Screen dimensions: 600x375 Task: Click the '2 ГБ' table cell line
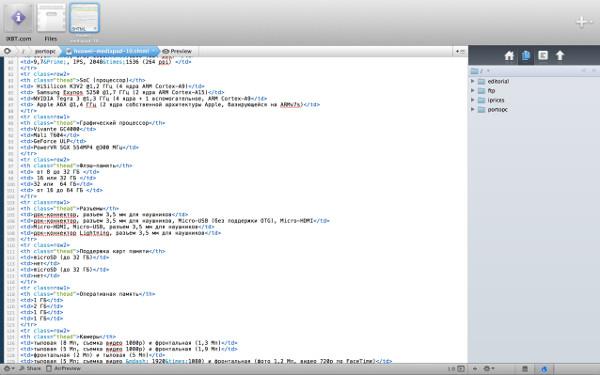pyautogui.click(x=42, y=306)
